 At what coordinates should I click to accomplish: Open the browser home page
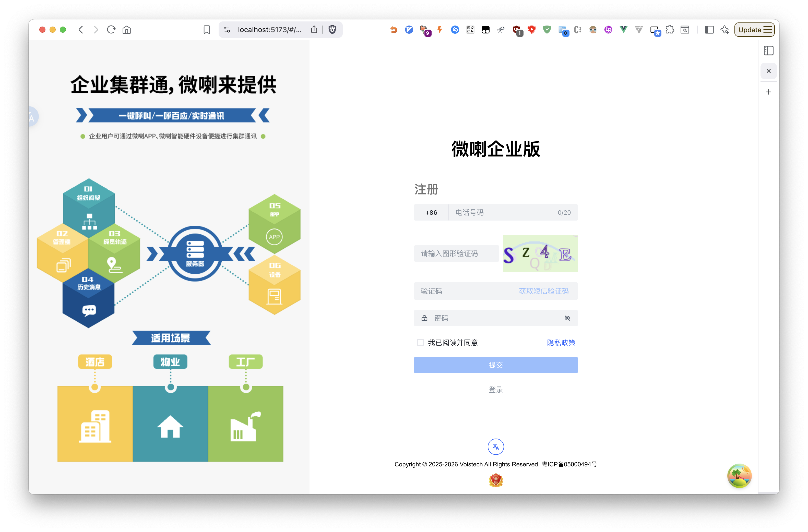(127, 30)
